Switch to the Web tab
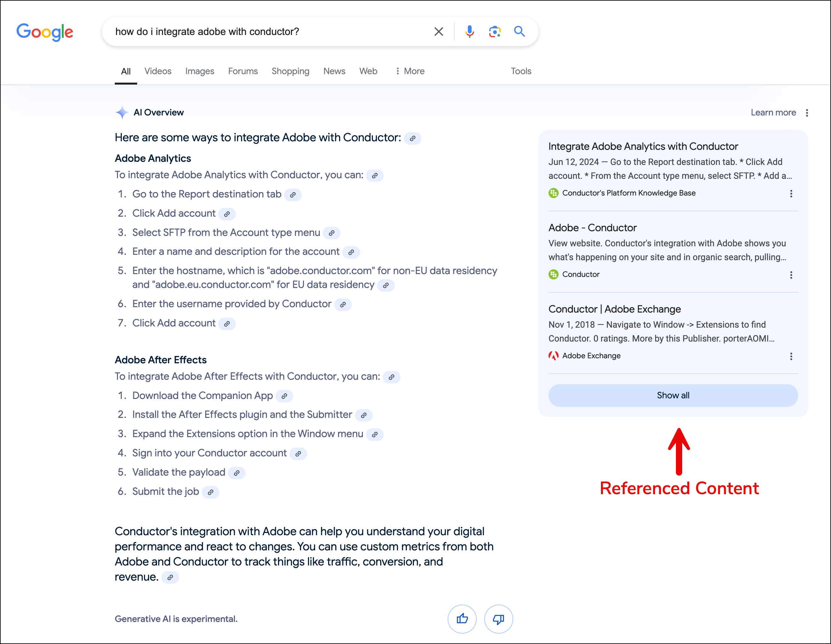 (368, 71)
